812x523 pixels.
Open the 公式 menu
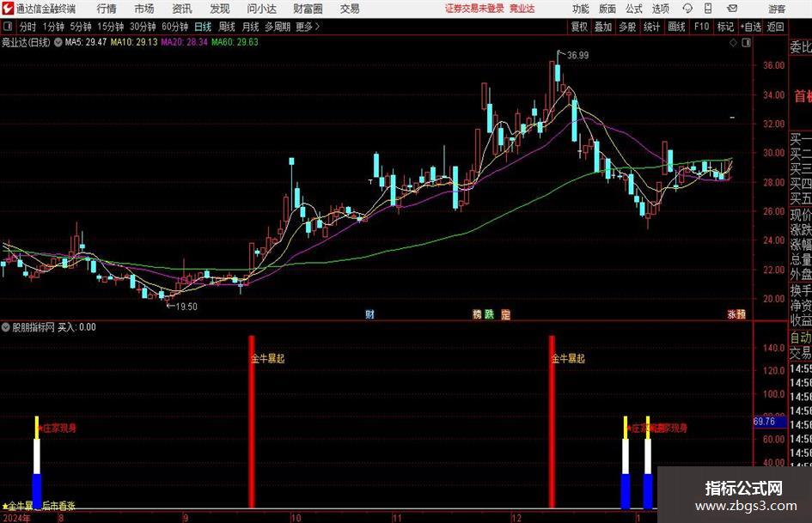pos(634,9)
